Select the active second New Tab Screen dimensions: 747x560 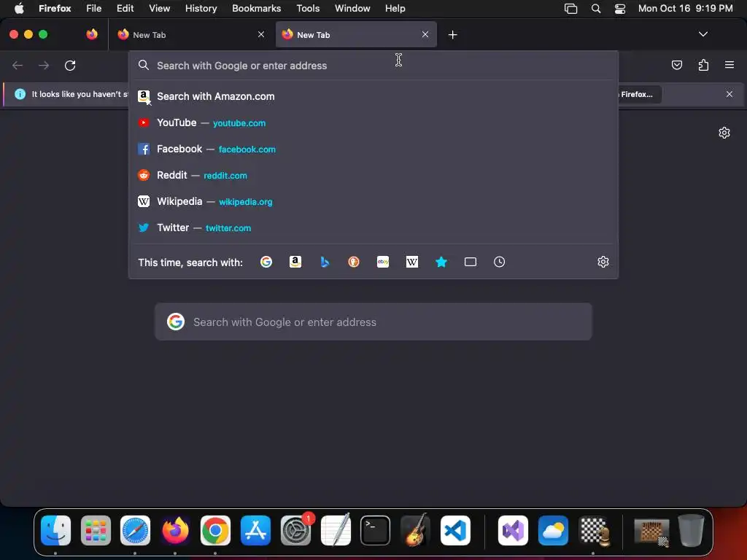coord(356,34)
